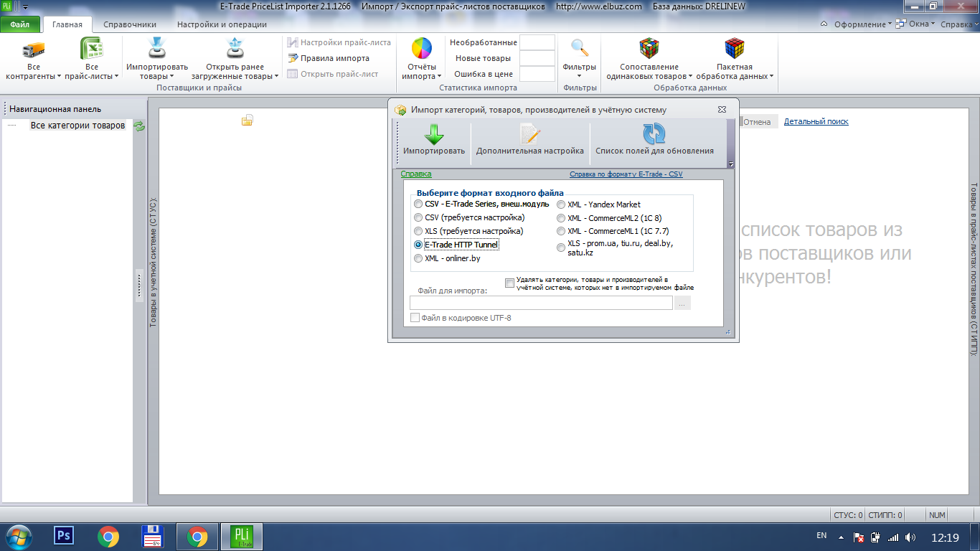Expand the Все контрагенты dropdown arrow
The image size is (980, 551).
[59, 76]
